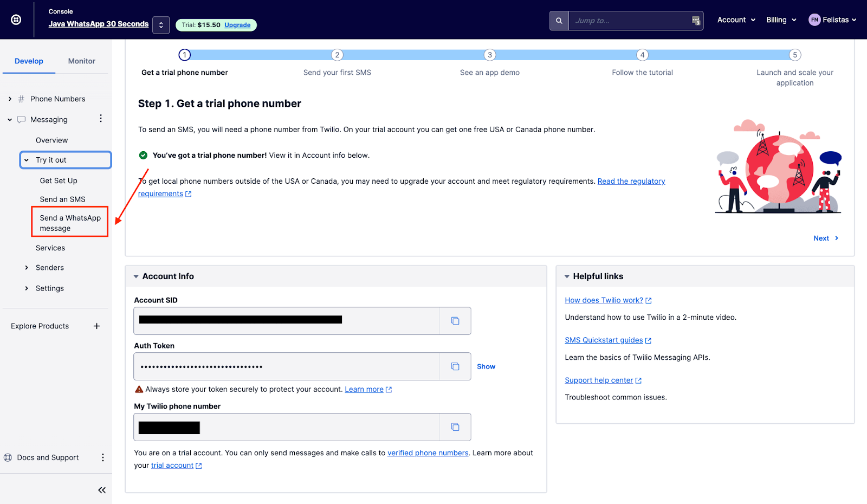Screen dimensions: 867x504
Task: Open Messaging Services page
Action: tap(50, 248)
